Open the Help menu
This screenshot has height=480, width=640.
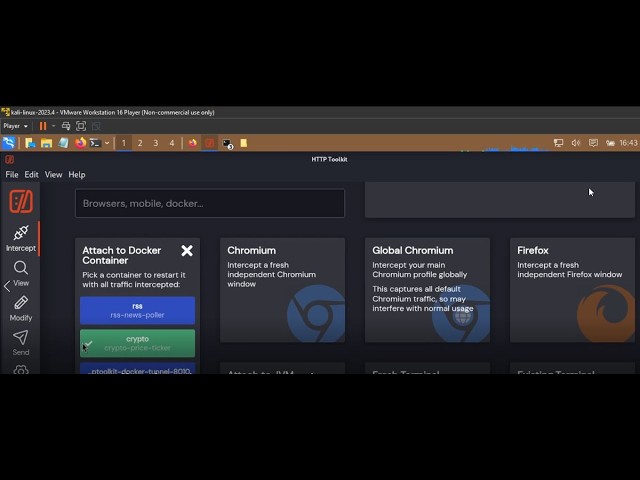tap(77, 175)
